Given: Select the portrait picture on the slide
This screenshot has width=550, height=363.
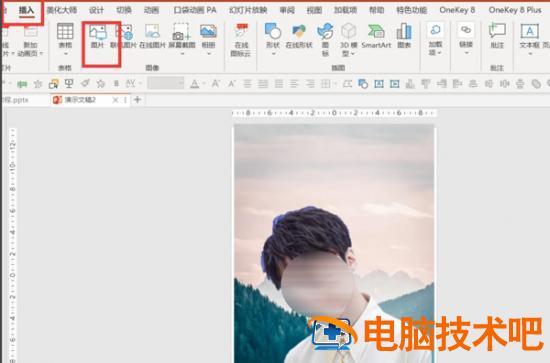Looking at the screenshot, I should coord(334,243).
